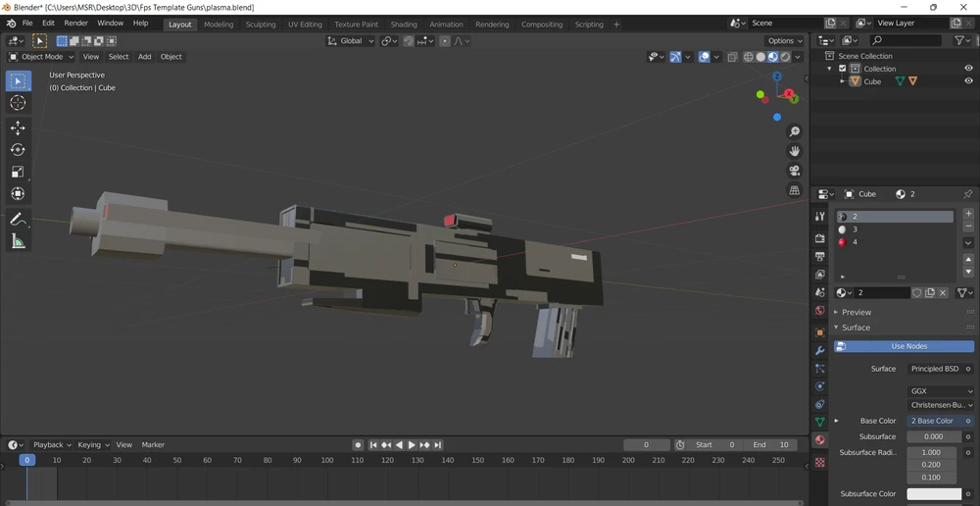This screenshot has width=980, height=506.
Task: Click the zoom magnifier icon in viewport
Action: pyautogui.click(x=795, y=131)
